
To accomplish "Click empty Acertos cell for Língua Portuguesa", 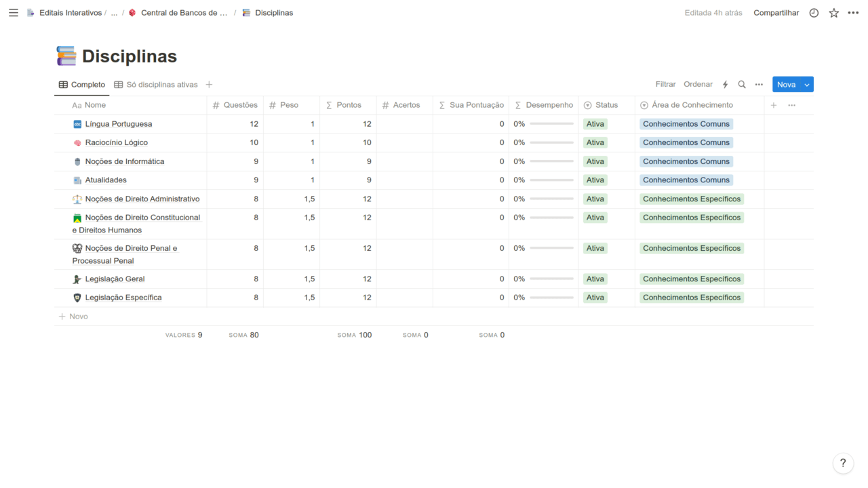I will [404, 124].
